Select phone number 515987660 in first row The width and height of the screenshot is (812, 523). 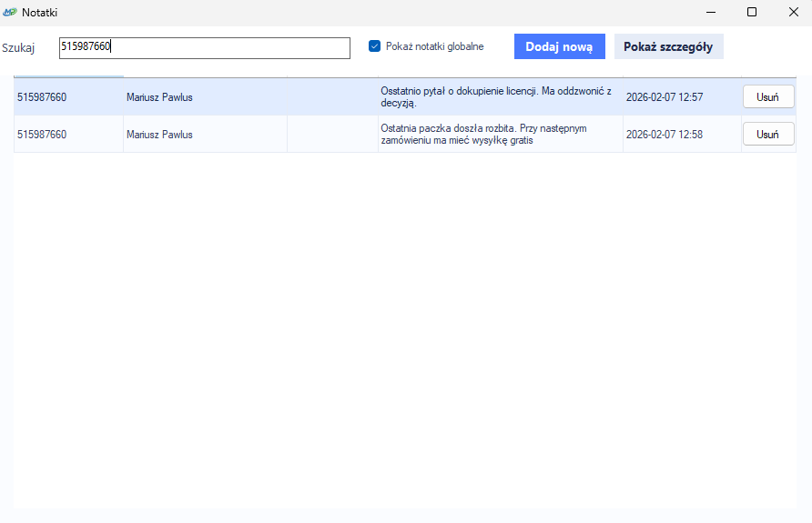pos(42,97)
